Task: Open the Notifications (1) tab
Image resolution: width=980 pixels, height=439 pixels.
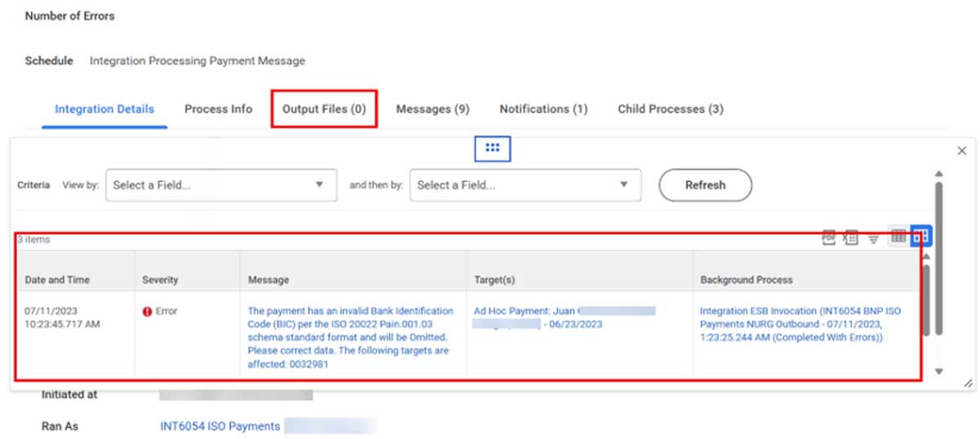Action: [544, 109]
